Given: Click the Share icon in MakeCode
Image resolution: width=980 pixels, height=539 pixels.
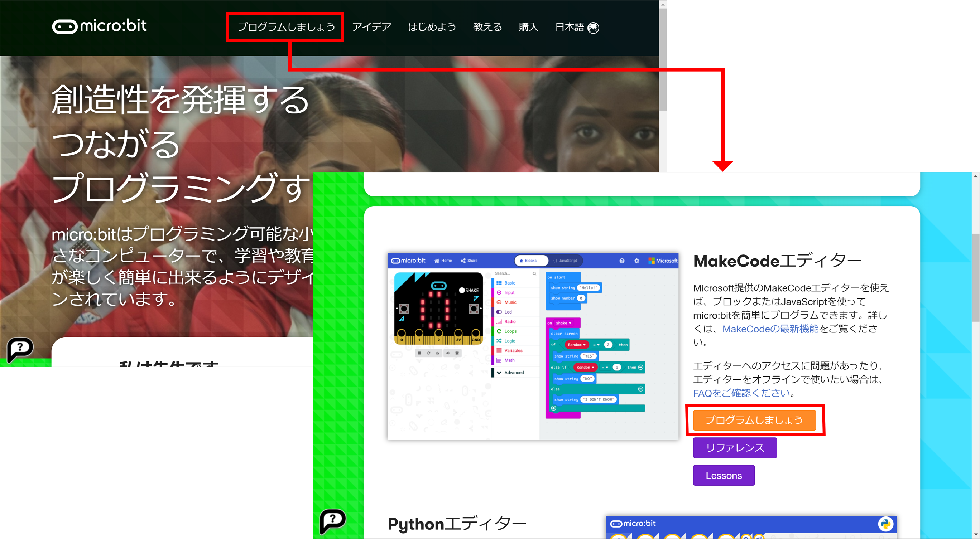Looking at the screenshot, I should [x=464, y=261].
